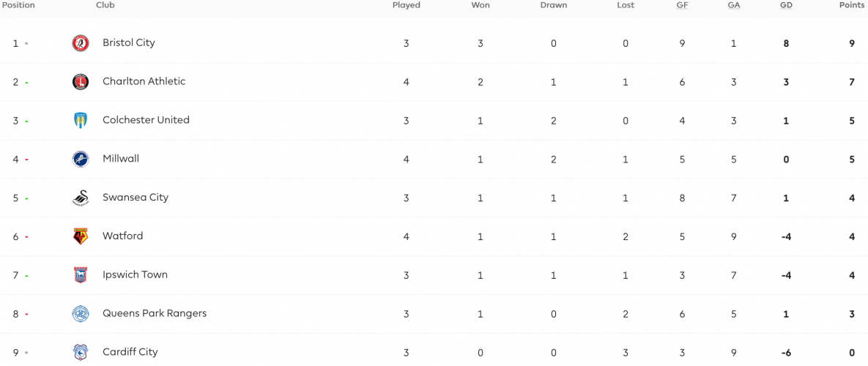The width and height of the screenshot is (868, 366).
Task: Click the red down arrow beside position 4
Action: coord(26,160)
